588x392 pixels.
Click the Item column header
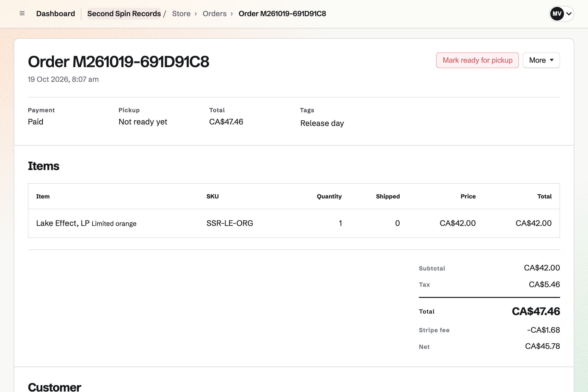[43, 196]
